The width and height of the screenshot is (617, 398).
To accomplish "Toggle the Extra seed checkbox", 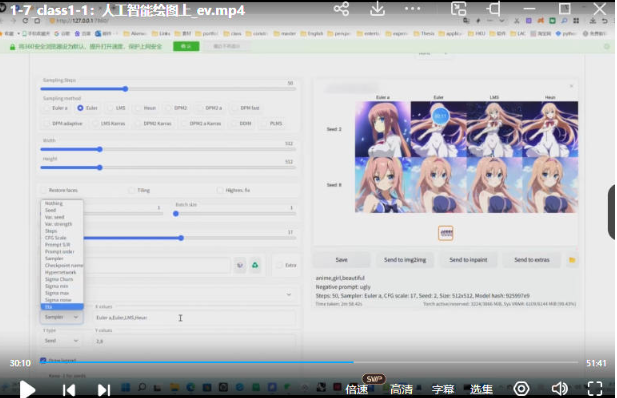I will coord(280,265).
